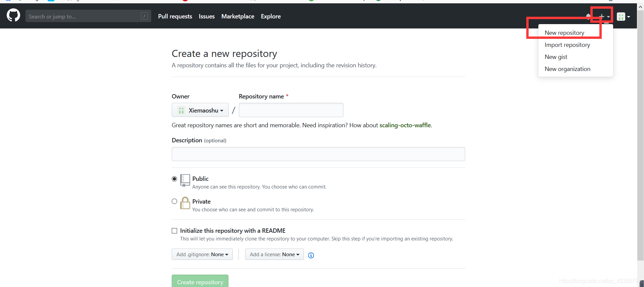
Task: Open notifications bell in header
Action: [588, 16]
